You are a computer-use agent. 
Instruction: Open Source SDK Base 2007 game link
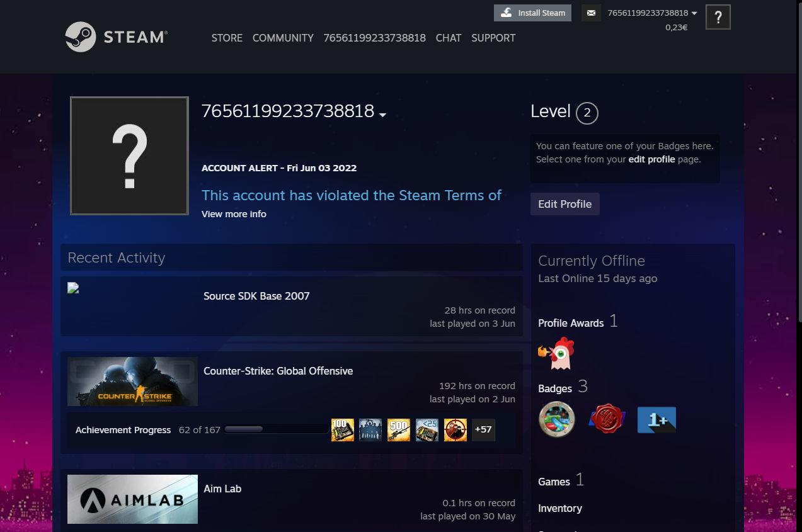click(256, 296)
